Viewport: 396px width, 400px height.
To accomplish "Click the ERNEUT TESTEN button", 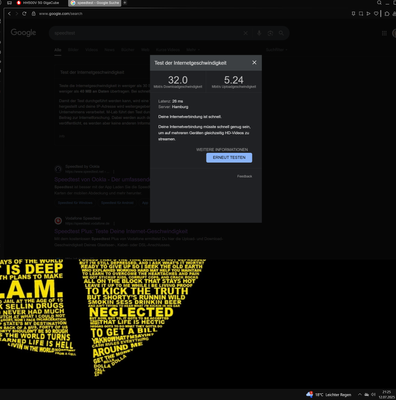I will click(x=229, y=157).
